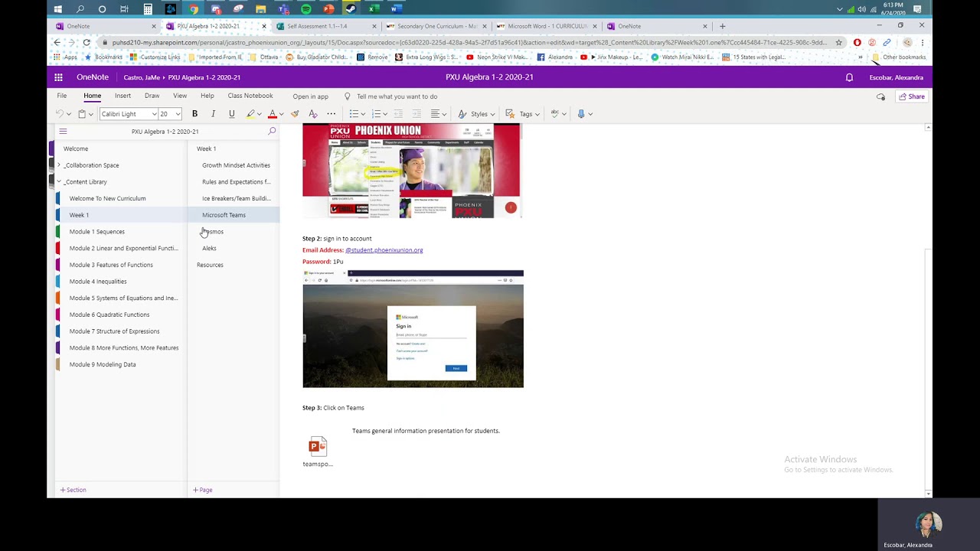Switch to the Insert ribbon tab
Screen dimensions: 980x551
click(122, 96)
